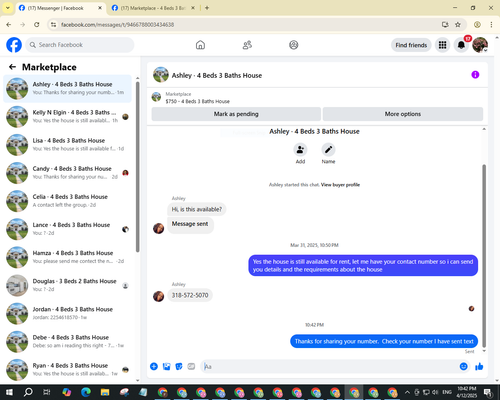Click the 'Thanks for sharing your number' message
500x400 pixels.
pos(384,341)
